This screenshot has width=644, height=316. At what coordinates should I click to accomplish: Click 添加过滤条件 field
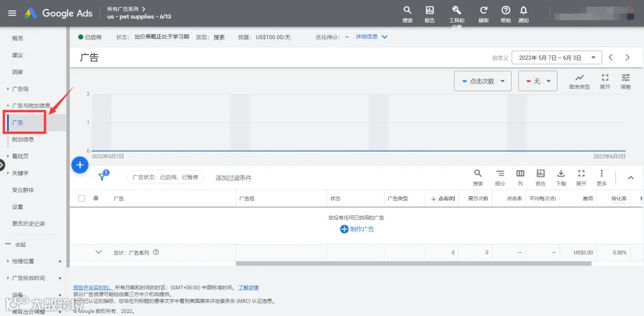point(234,178)
